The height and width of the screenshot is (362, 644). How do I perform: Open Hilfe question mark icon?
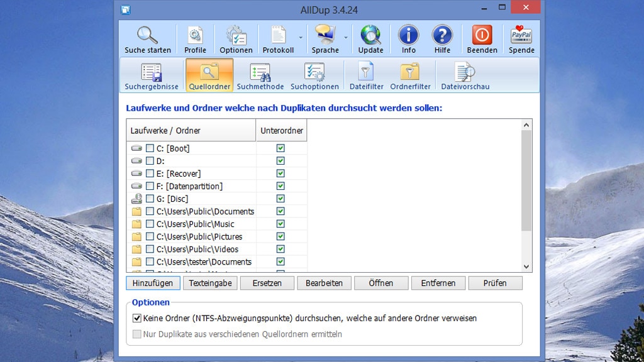pos(442,35)
